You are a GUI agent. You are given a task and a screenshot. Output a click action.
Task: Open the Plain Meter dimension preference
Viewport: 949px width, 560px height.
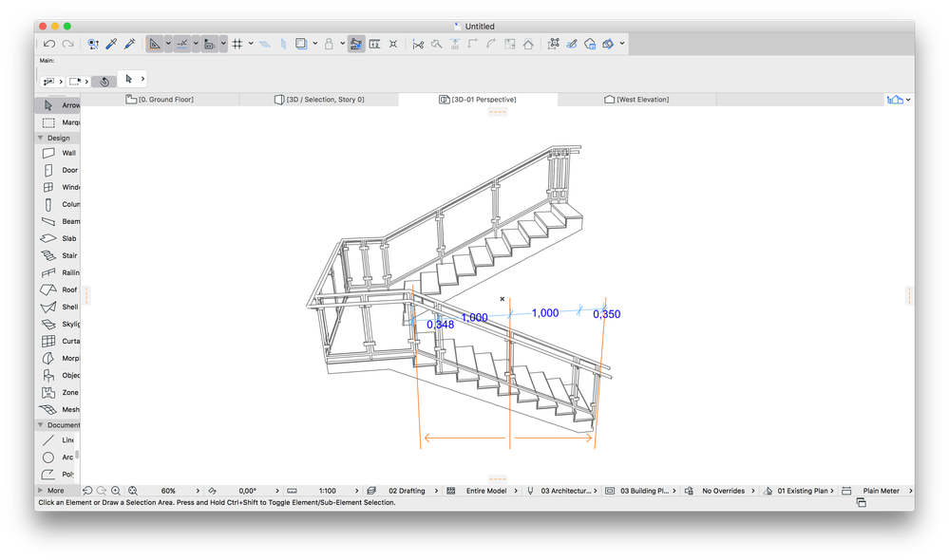click(881, 491)
